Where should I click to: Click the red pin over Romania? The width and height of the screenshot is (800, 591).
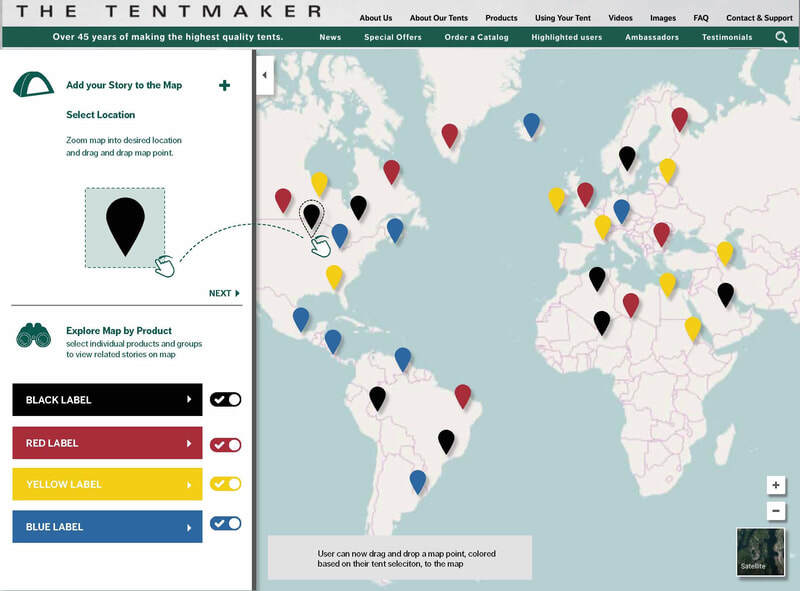pos(661,235)
